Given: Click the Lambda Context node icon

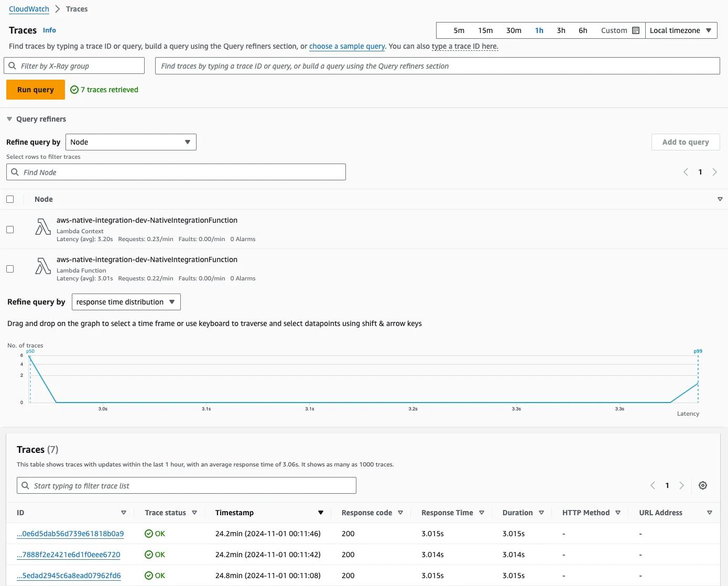Looking at the screenshot, I should (42, 226).
